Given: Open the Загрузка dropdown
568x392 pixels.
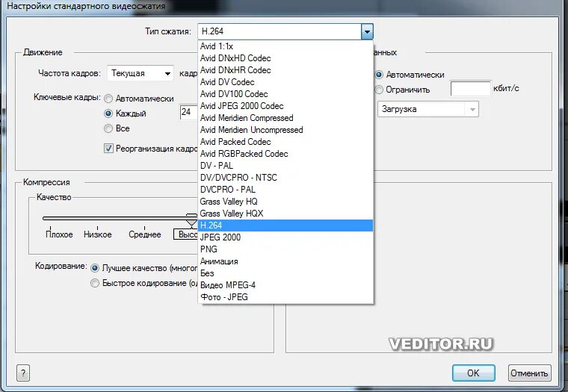Looking at the screenshot, I should pyautogui.click(x=427, y=109).
